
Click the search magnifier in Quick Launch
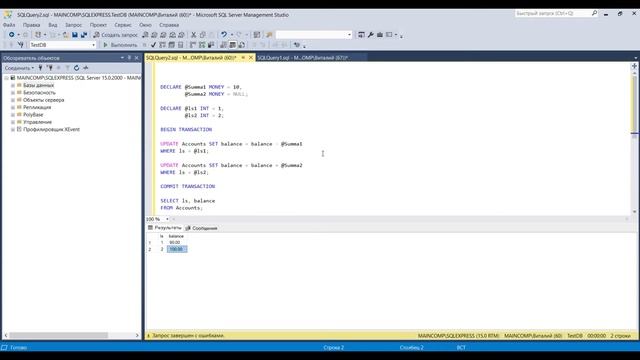click(594, 13)
